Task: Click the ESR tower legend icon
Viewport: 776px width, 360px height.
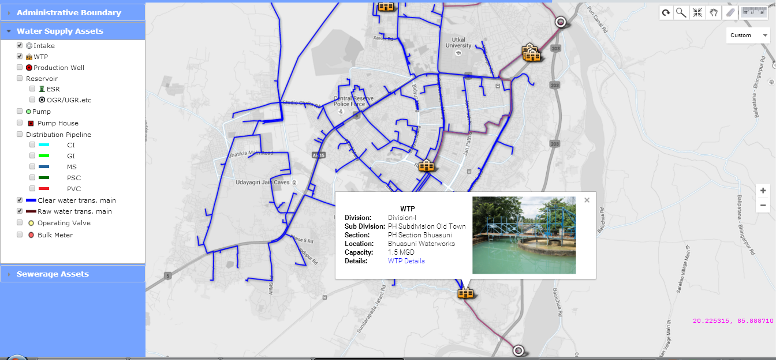Action: click(x=42, y=89)
